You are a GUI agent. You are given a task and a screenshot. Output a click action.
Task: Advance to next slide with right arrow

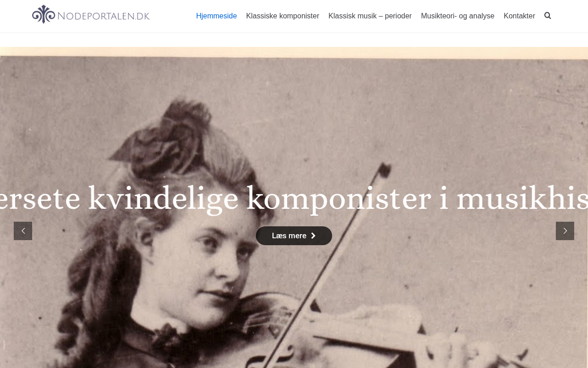point(565,231)
